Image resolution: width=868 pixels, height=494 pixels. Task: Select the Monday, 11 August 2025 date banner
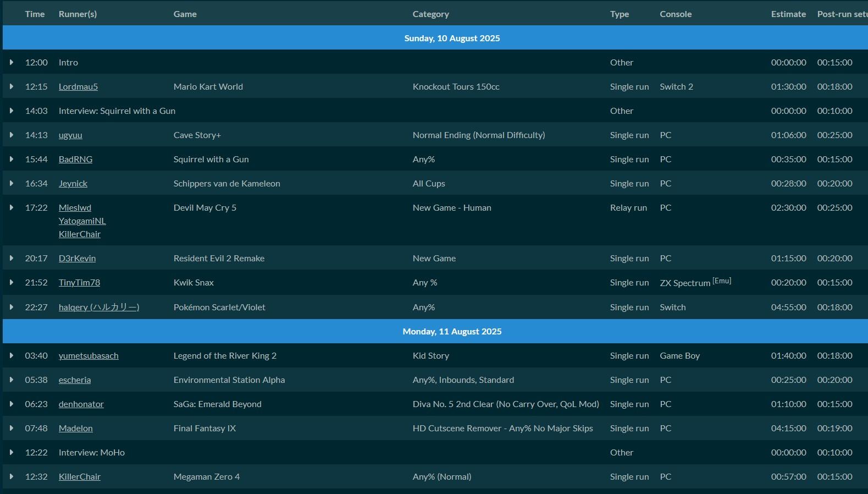pos(435,331)
